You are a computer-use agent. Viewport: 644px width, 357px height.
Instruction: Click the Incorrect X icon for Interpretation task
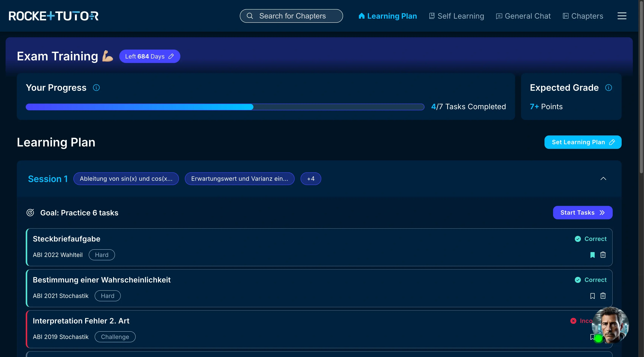pyautogui.click(x=573, y=321)
